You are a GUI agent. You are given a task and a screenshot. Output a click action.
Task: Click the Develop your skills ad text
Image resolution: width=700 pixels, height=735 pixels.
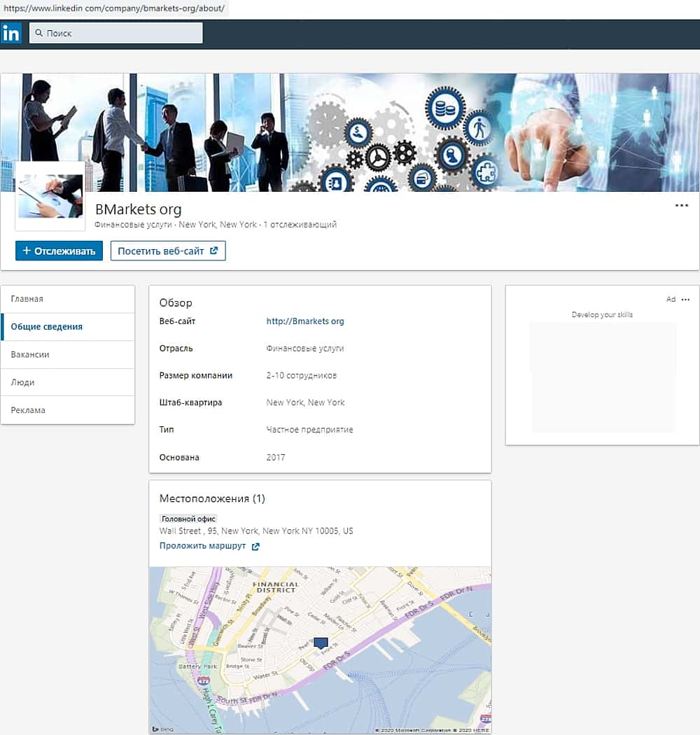coord(602,314)
